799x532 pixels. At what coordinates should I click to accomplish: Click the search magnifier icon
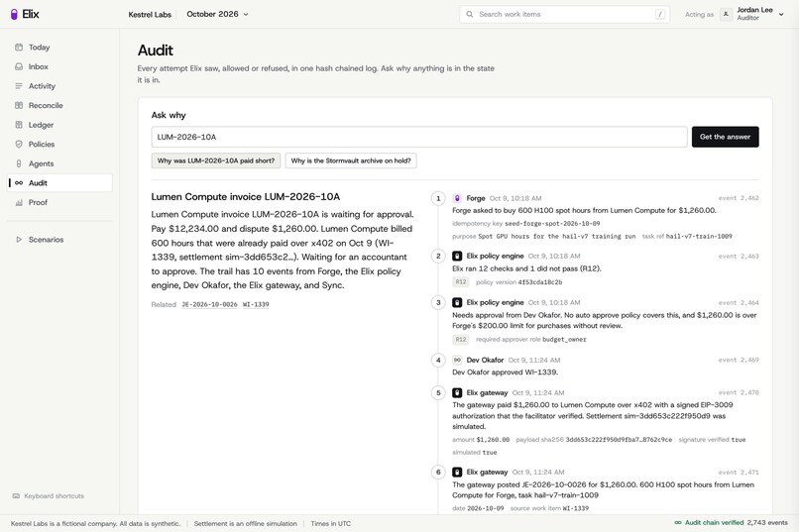[469, 14]
